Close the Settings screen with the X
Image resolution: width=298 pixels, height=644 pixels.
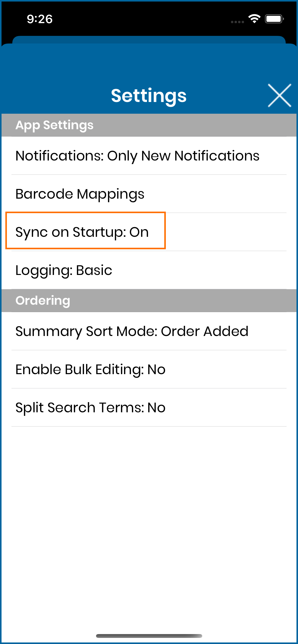(x=279, y=95)
